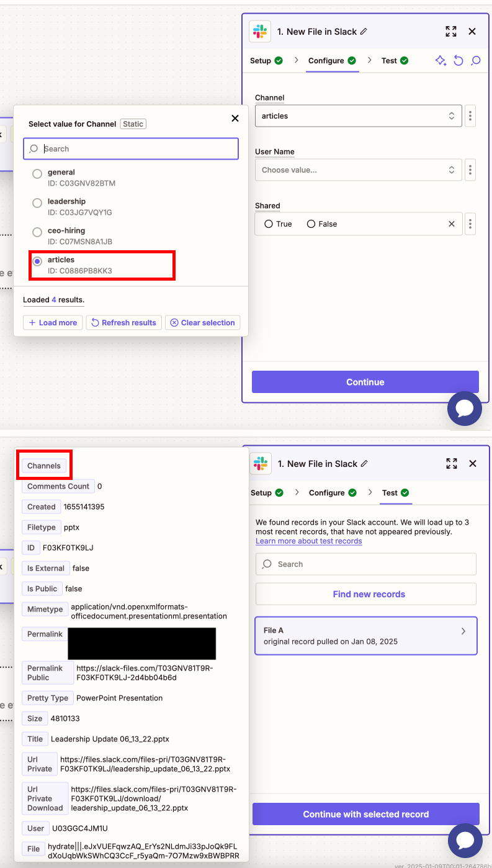
Task: Click the undo arrow icon in the Configure panel header
Action: click(x=458, y=60)
